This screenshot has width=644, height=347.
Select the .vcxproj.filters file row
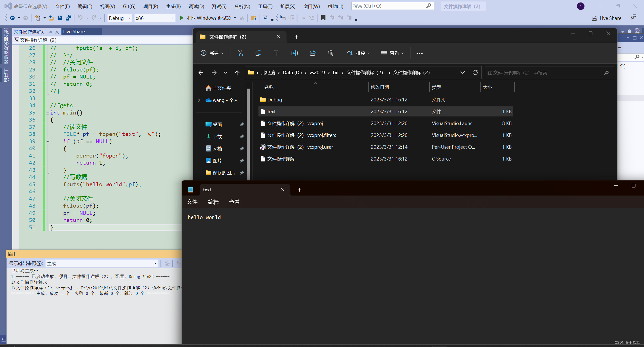[385, 135]
